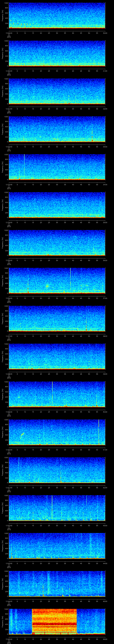Viewport: 114px width, 644px height.
Task: Open the spectrogram panel starting at 13:29:00
Action: (x=57, y=16)
